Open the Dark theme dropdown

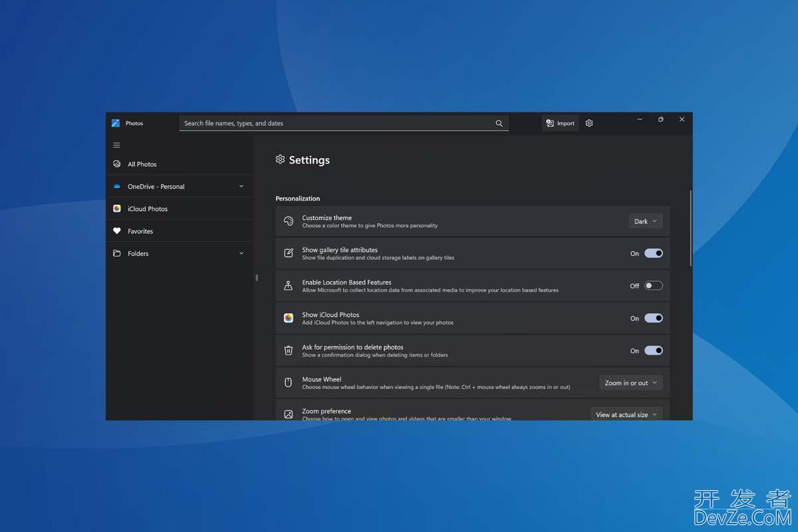[645, 221]
